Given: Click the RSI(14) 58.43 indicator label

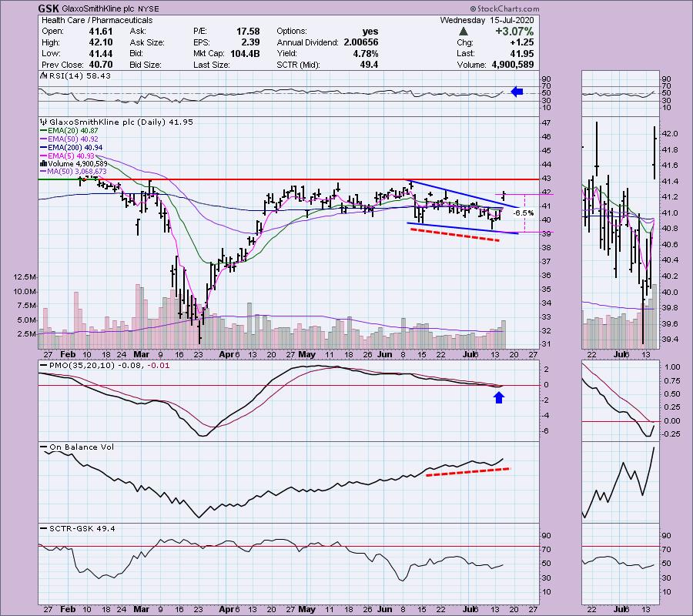Looking at the screenshot, I should (x=75, y=76).
